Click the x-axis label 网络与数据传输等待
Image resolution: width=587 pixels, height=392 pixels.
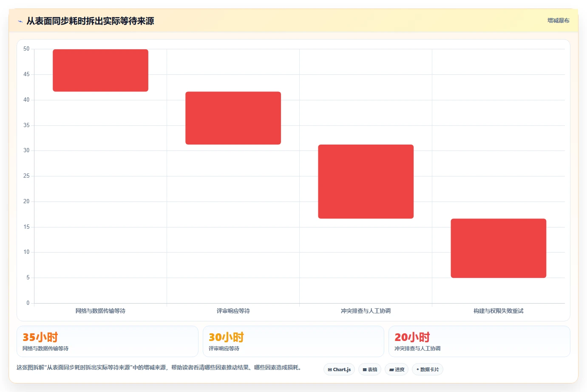click(100, 311)
